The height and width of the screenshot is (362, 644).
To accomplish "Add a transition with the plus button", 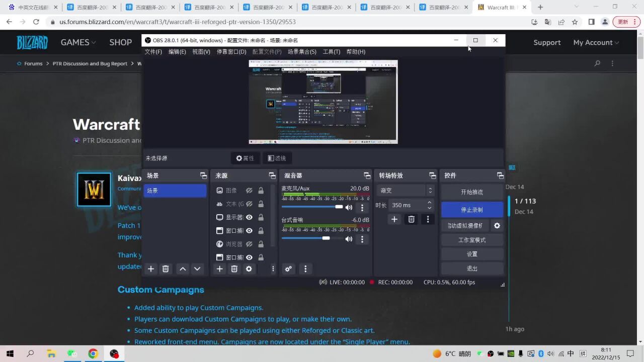I will 394,219.
